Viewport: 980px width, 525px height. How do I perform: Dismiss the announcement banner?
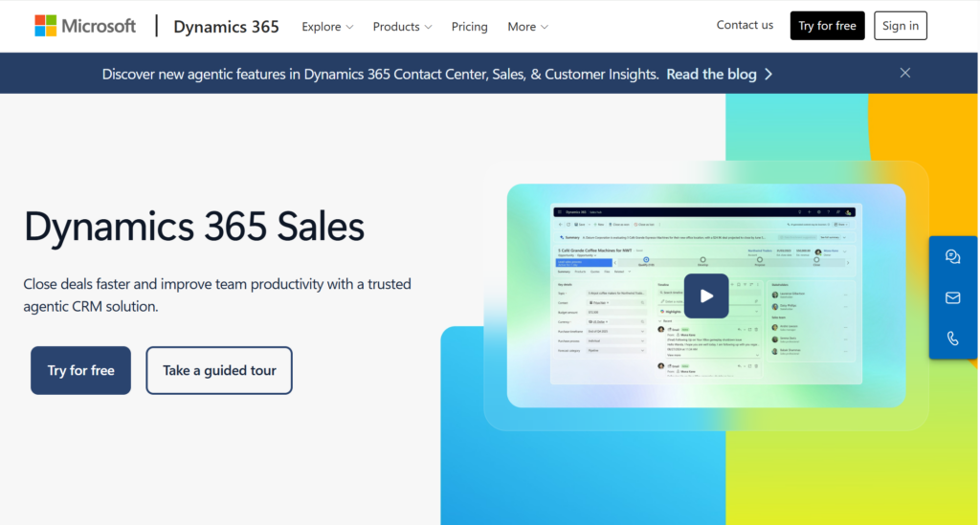coord(905,73)
